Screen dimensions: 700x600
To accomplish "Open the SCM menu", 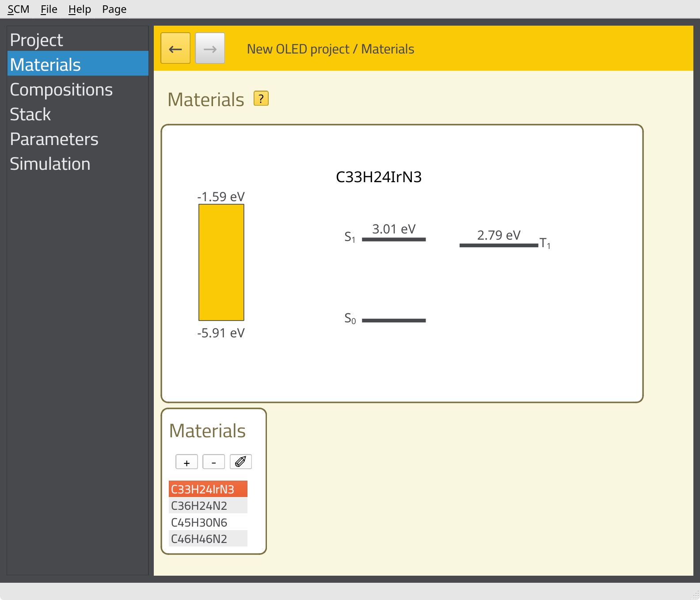I will [x=19, y=9].
